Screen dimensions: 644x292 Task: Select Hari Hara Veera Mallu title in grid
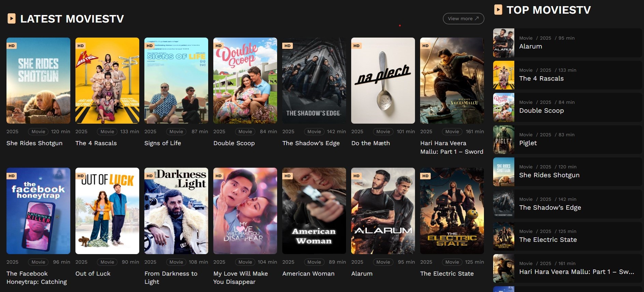coord(452,147)
